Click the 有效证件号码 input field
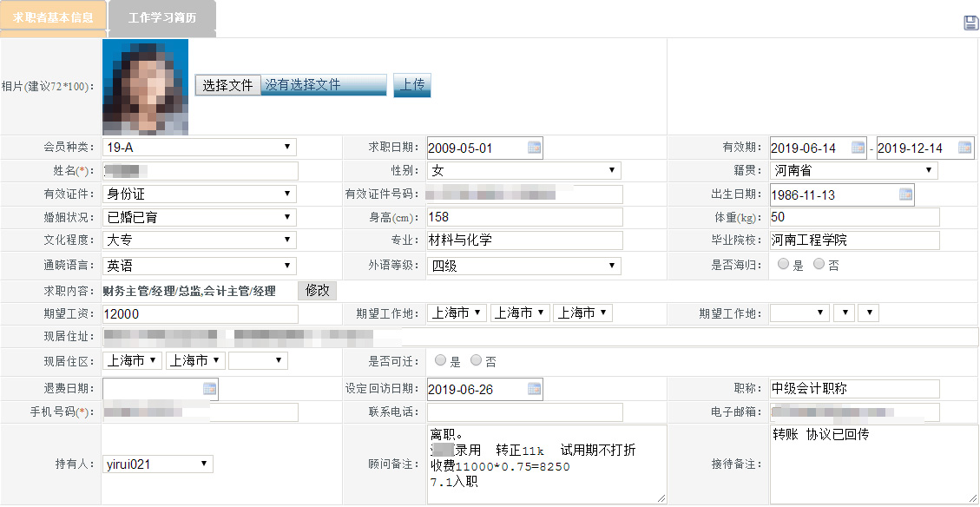Image resolution: width=980 pixels, height=507 pixels. tap(525, 194)
